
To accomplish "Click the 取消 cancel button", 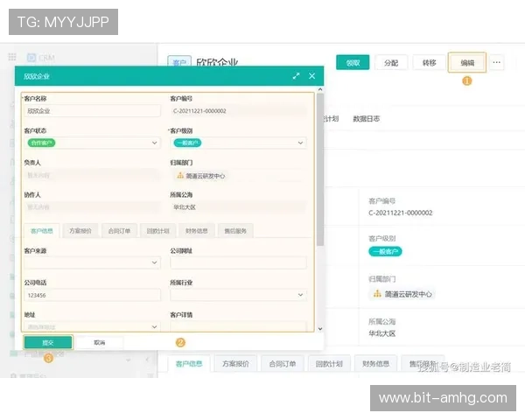I will 99,342.
